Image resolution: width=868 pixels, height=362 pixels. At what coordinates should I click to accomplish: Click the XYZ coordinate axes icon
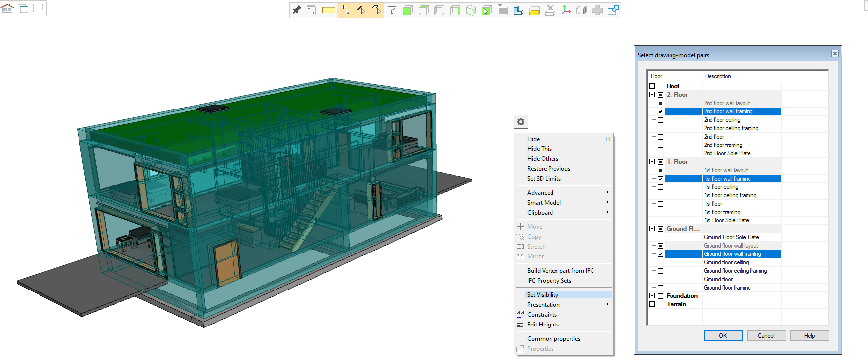[566, 10]
